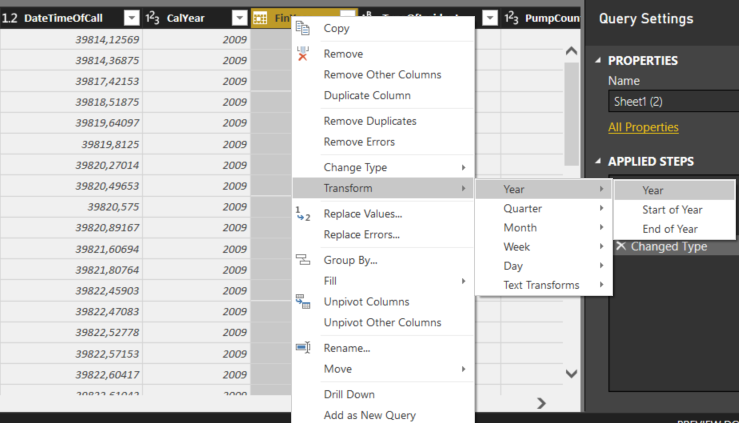Collapse the Applied Steps section
The width and height of the screenshot is (739, 423).
coord(598,161)
